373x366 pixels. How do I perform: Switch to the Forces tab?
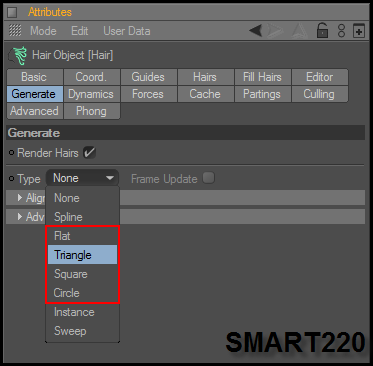tap(149, 94)
